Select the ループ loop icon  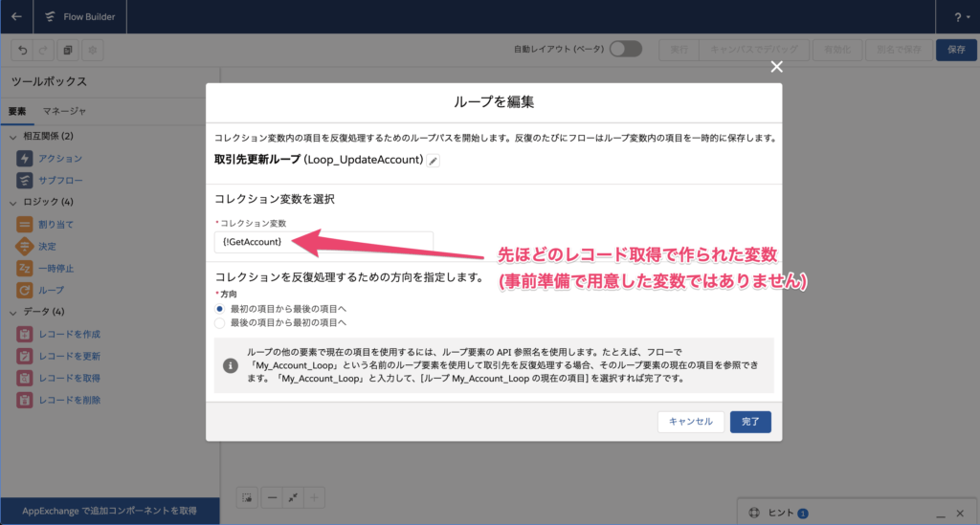tap(24, 291)
